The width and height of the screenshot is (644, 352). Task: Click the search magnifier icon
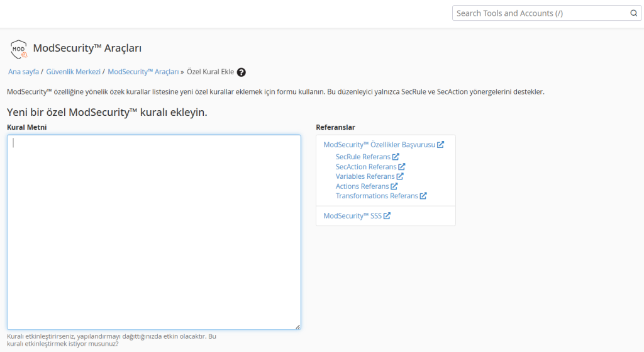click(x=634, y=13)
